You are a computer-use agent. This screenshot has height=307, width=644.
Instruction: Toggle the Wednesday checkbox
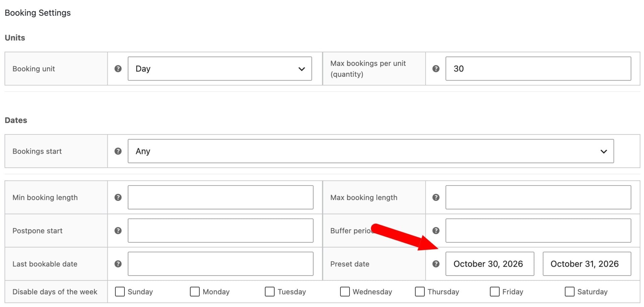(x=345, y=292)
